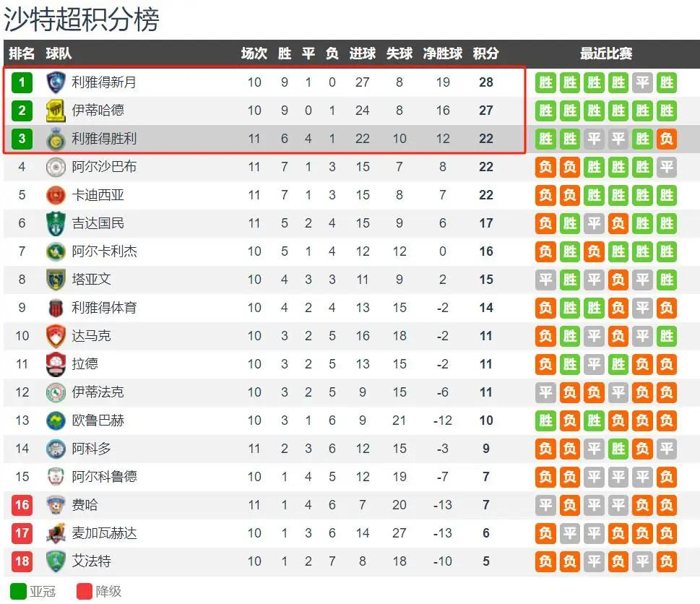Click the 卡迪西亚 red crest icon
700x604 pixels.
click(56, 195)
